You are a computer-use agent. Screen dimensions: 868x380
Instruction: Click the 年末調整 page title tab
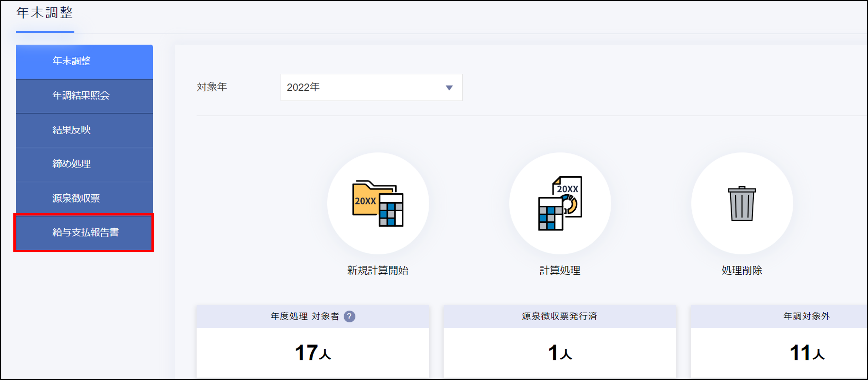(45, 13)
